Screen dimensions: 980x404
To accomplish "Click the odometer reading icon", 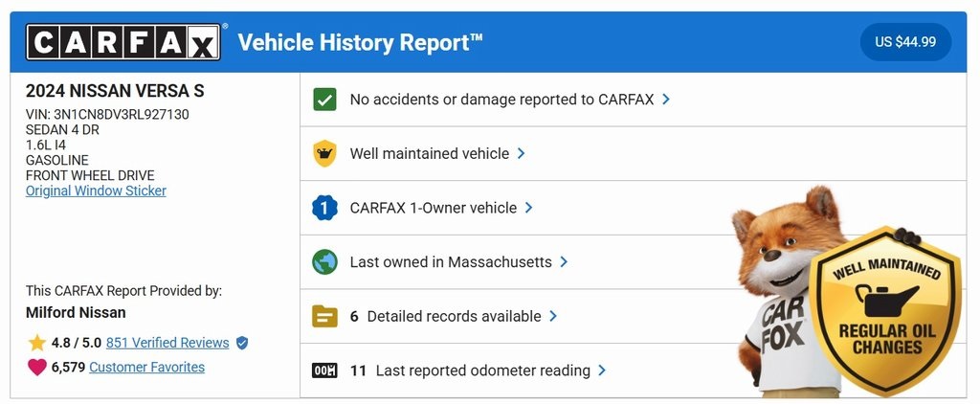I will click(x=324, y=370).
